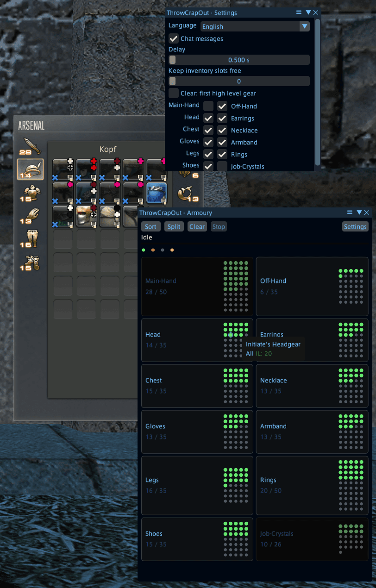The width and height of the screenshot is (376, 588).
Task: Uncheck the Rings checkbox in Settings
Action: (x=222, y=154)
